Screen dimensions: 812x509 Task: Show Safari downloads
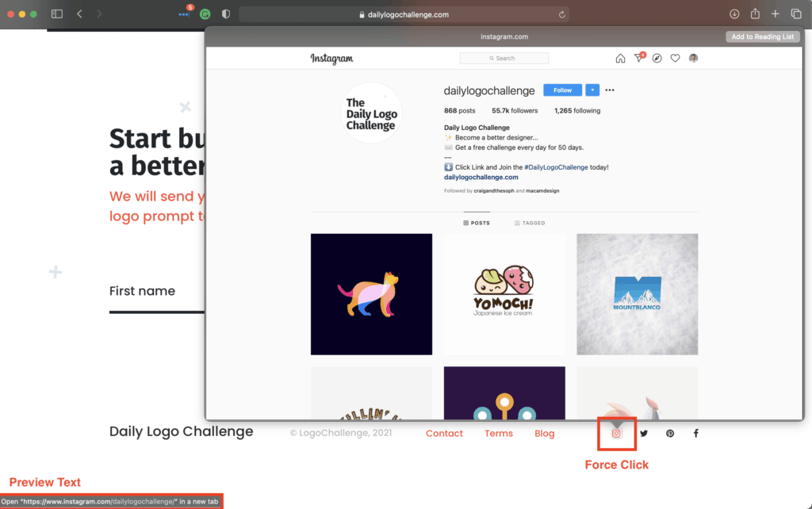tap(734, 14)
